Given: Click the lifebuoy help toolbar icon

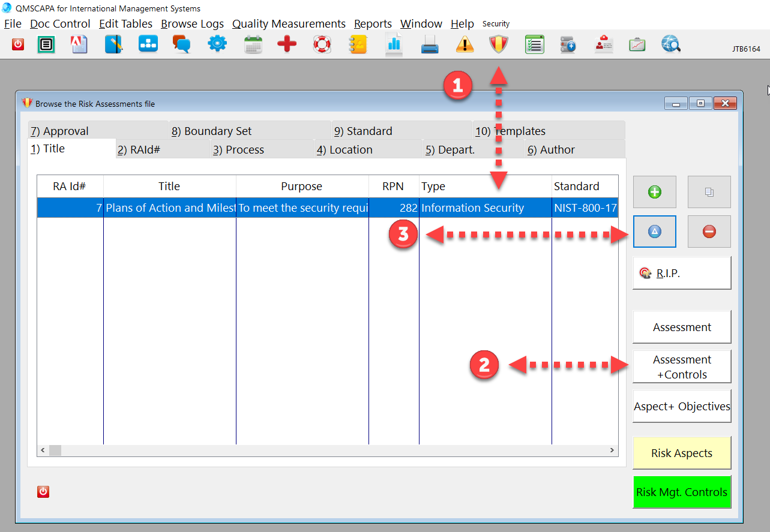Looking at the screenshot, I should coord(322,44).
